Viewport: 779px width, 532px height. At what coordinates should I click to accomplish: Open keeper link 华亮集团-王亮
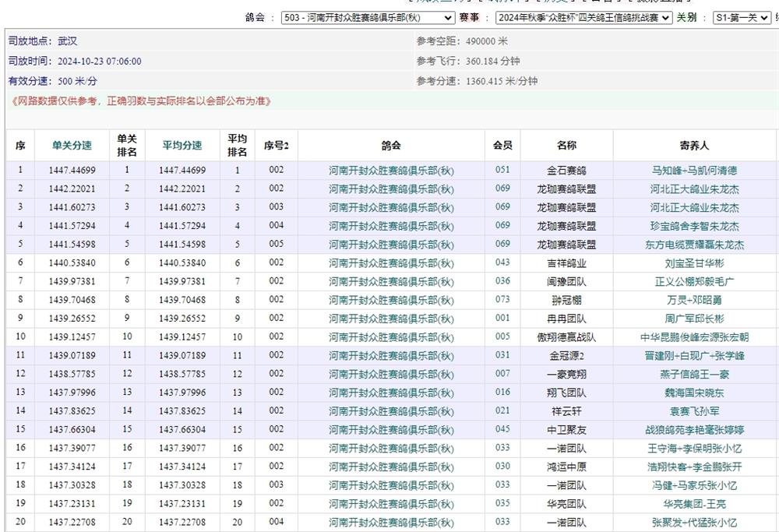coord(695,504)
